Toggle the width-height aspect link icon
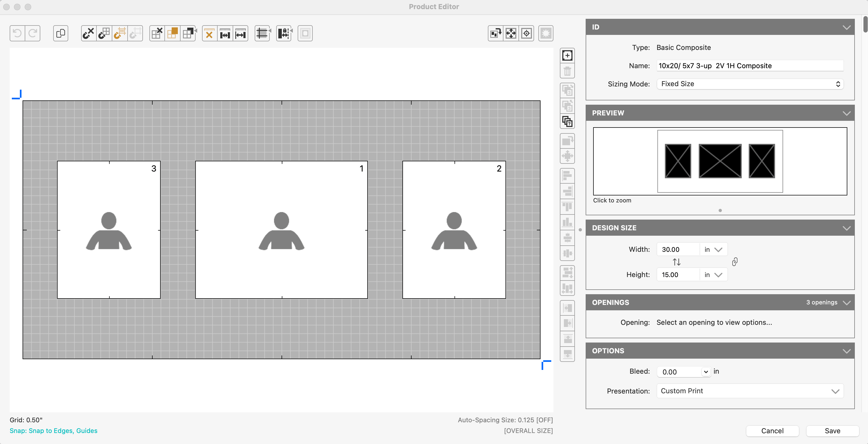 click(734, 262)
